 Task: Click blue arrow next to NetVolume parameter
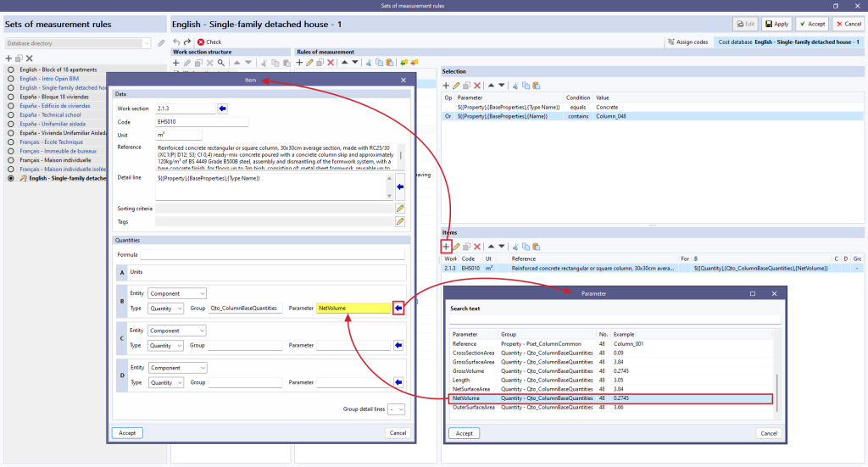pos(398,309)
